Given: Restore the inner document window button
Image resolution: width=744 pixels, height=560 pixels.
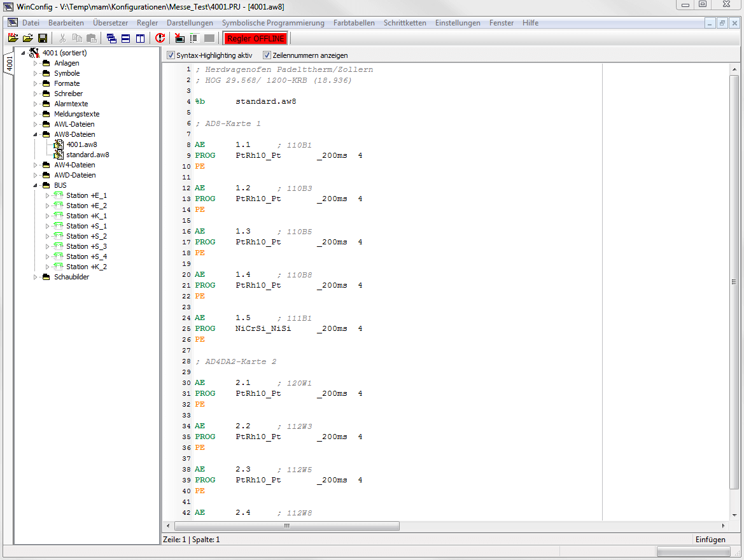Looking at the screenshot, I should coord(722,23).
